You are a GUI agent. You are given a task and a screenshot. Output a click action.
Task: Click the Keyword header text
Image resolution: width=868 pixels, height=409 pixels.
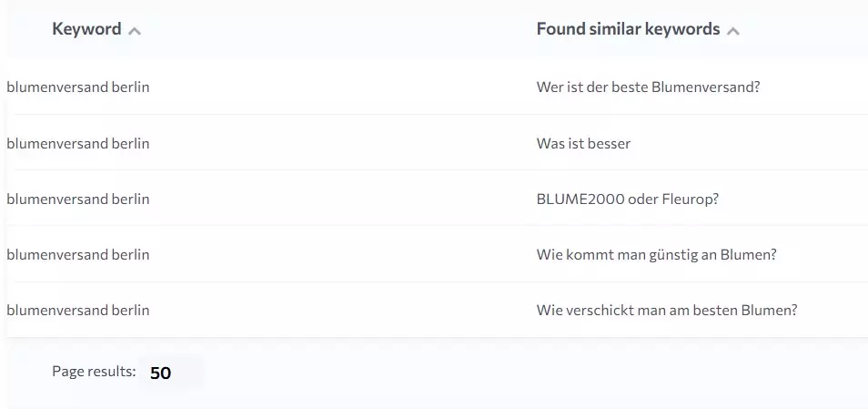pyautogui.click(x=86, y=29)
